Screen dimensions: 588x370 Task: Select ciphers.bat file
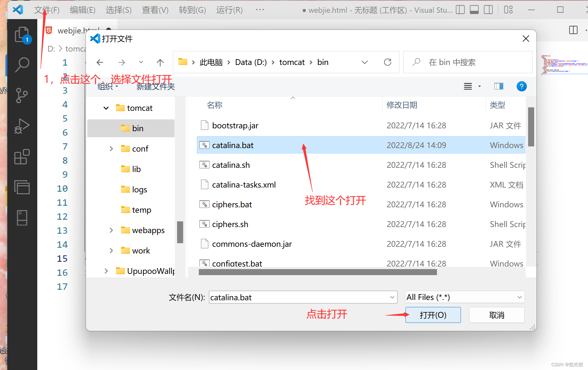pos(232,204)
